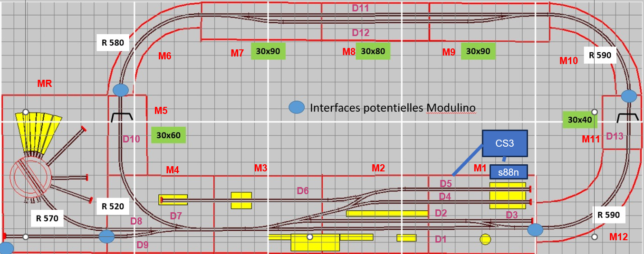Screen dimensions: 644x254
Task: Select the bridge symbol near D10
Action: click(122, 117)
